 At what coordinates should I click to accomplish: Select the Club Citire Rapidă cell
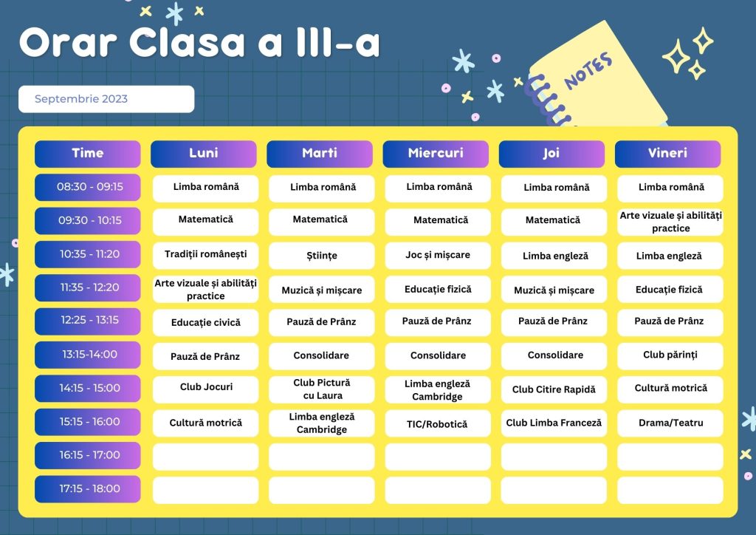[554, 389]
